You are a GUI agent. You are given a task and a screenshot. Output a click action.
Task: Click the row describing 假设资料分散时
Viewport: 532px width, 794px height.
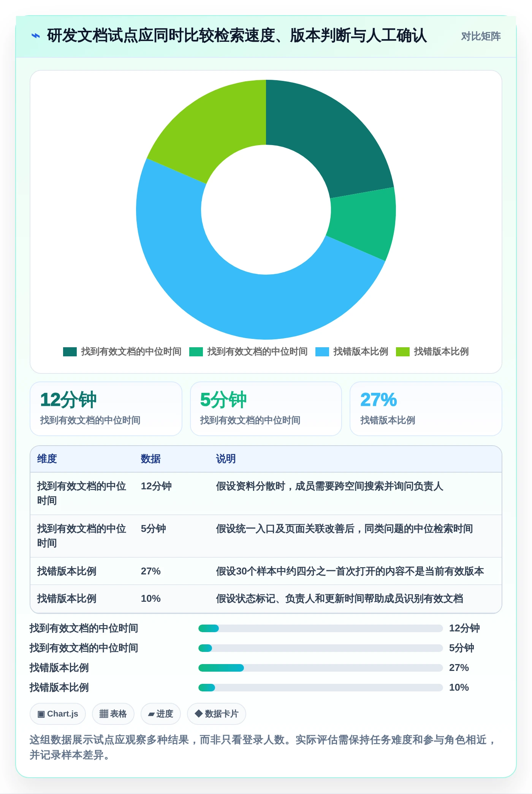coord(266,493)
